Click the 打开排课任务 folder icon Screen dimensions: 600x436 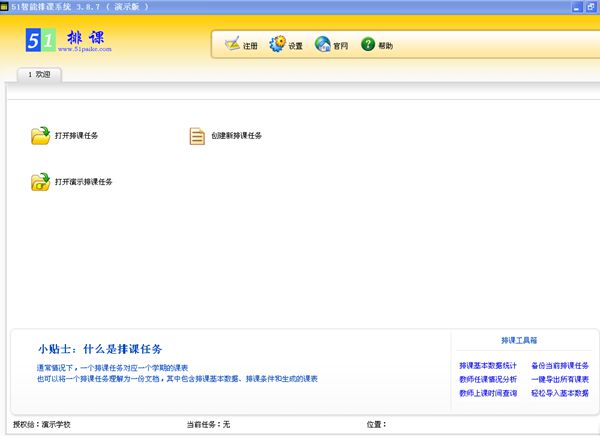[x=40, y=135]
